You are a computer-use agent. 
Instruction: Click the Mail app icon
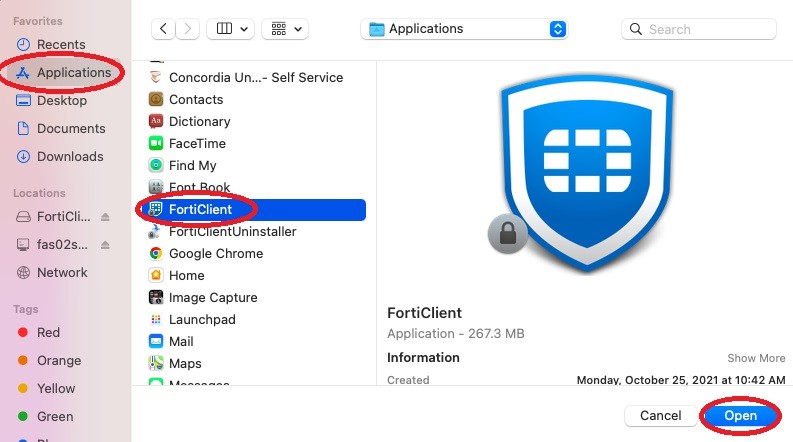click(156, 341)
